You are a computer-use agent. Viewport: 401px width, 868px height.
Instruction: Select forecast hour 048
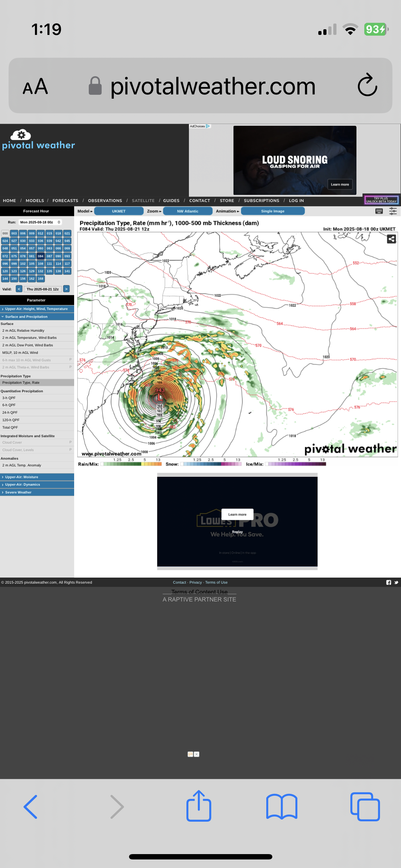(5, 248)
